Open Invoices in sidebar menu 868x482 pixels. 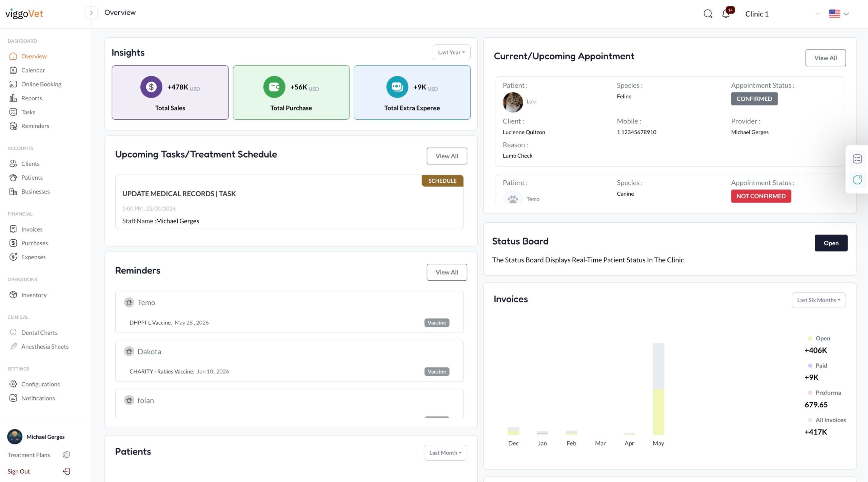pos(32,229)
